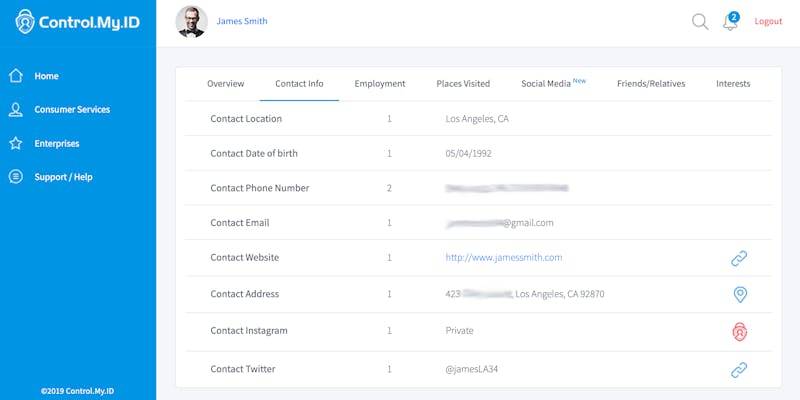Select the Places Visited tab
Screen dimensions: 800x400
pos(463,84)
